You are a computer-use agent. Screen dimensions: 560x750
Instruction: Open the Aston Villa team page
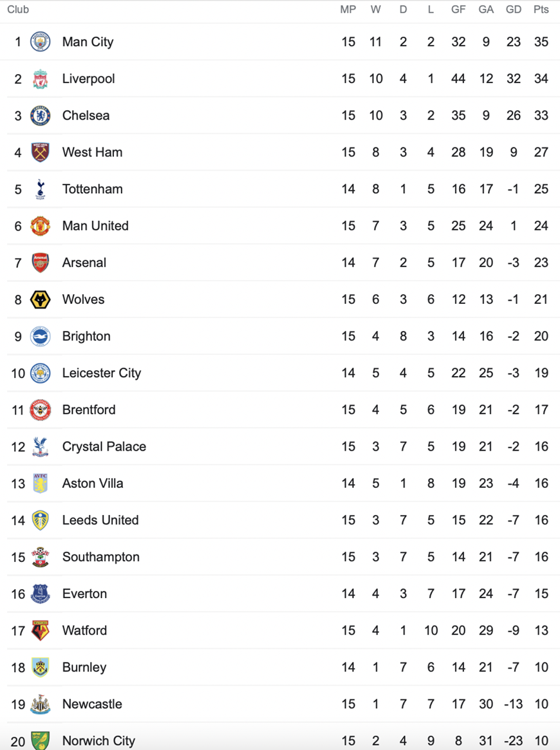point(92,483)
